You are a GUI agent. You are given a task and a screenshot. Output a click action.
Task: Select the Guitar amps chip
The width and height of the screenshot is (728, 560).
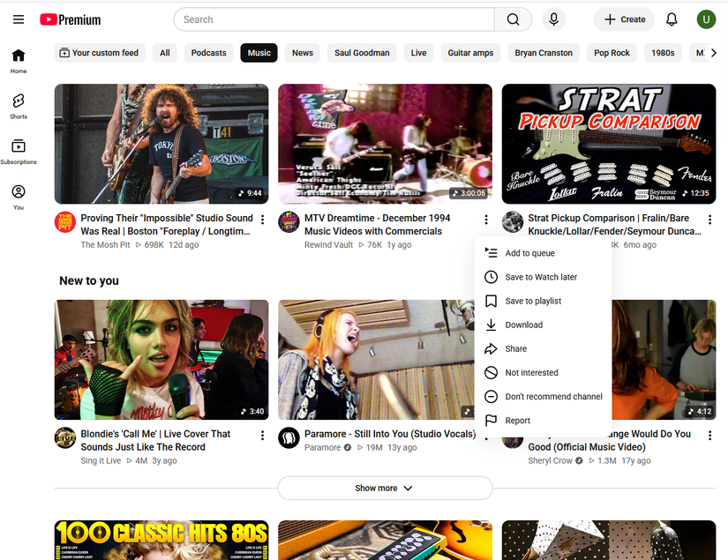click(470, 53)
